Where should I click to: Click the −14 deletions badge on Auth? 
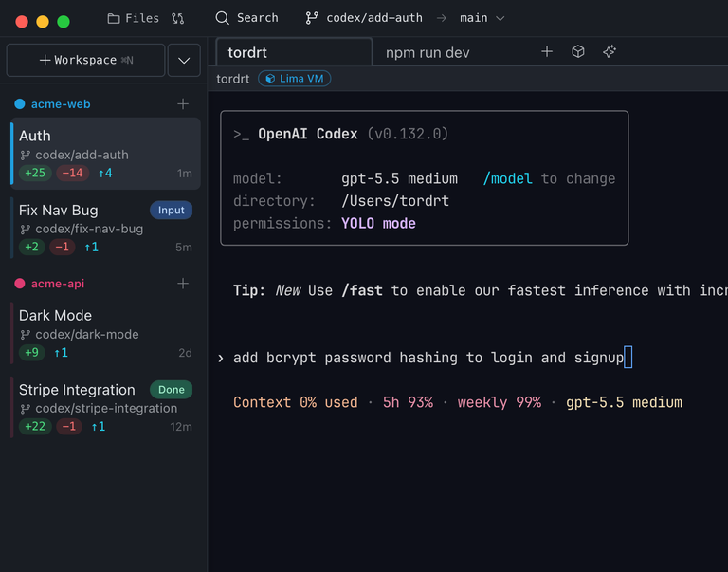click(x=72, y=173)
